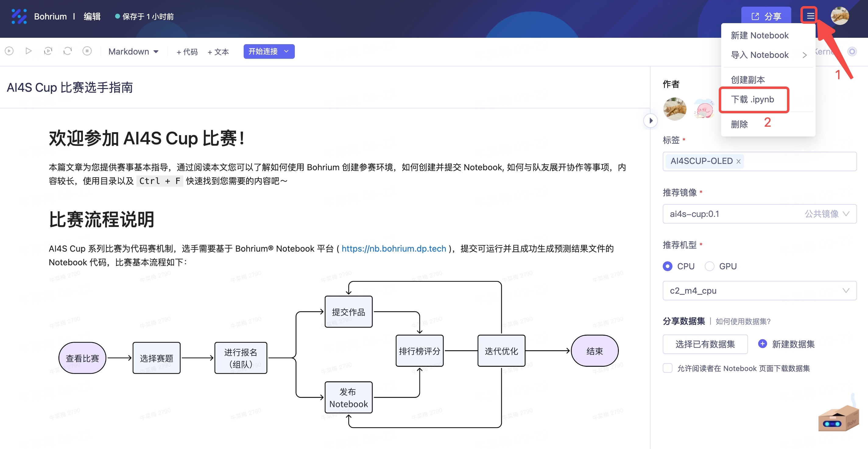Image resolution: width=868 pixels, height=449 pixels.
Task: Expand the Import Notebook submenu
Action: [768, 55]
